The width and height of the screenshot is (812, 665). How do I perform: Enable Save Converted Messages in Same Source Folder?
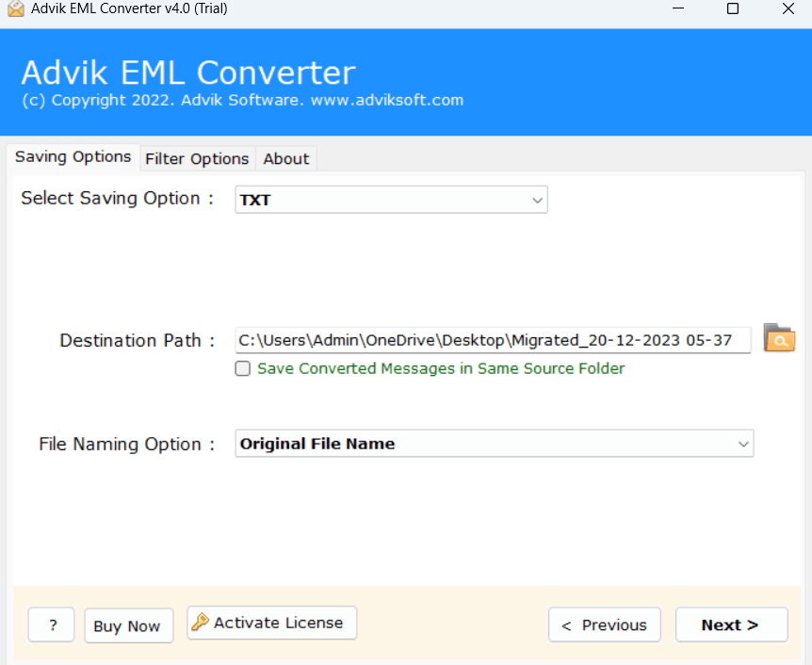[242, 368]
